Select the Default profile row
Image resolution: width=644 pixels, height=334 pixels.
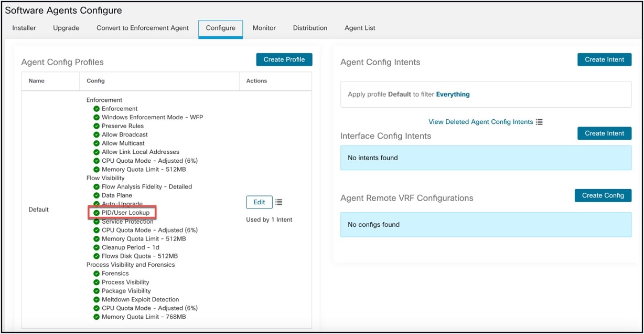point(38,209)
